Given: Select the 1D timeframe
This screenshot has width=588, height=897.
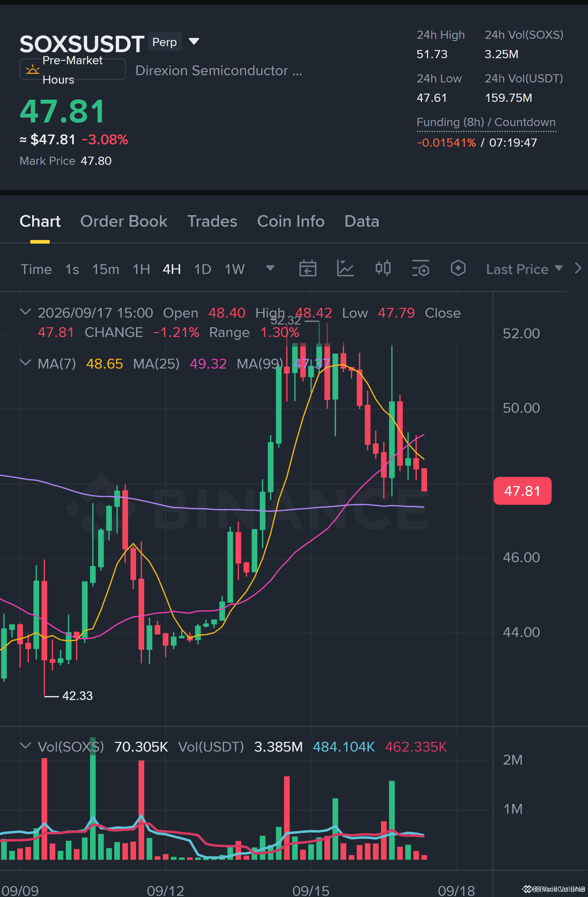Looking at the screenshot, I should click(x=202, y=269).
